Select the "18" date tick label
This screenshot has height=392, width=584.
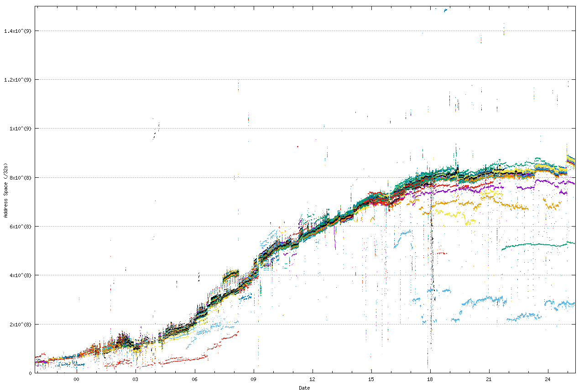coord(430,379)
